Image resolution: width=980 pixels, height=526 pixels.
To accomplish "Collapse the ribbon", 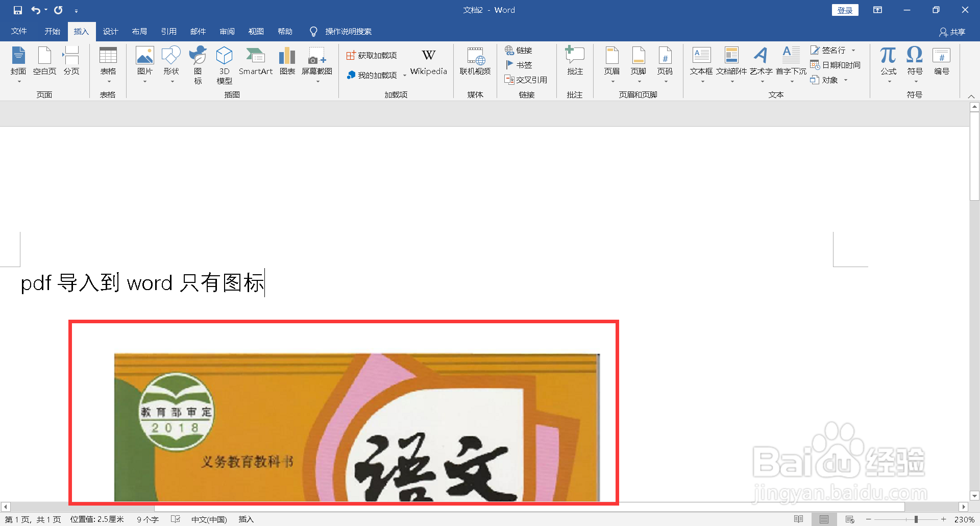I will coord(971,96).
